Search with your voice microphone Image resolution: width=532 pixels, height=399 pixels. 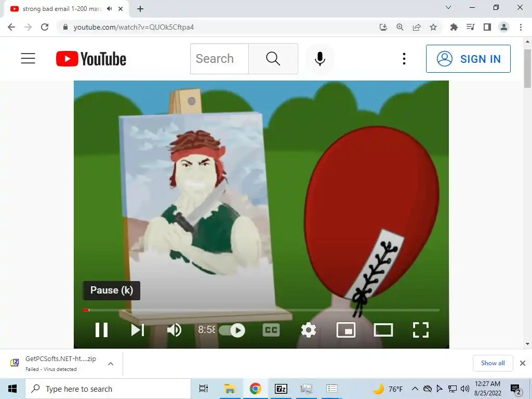click(320, 59)
